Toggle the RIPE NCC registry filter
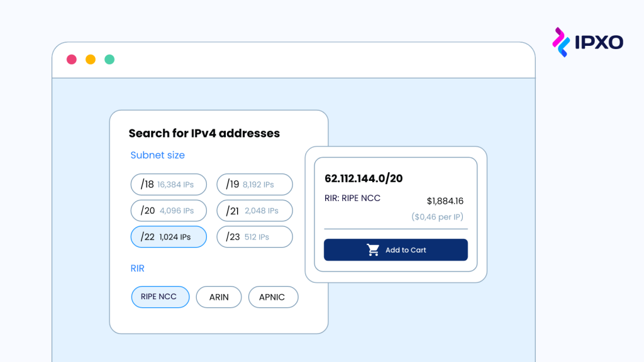 160,297
